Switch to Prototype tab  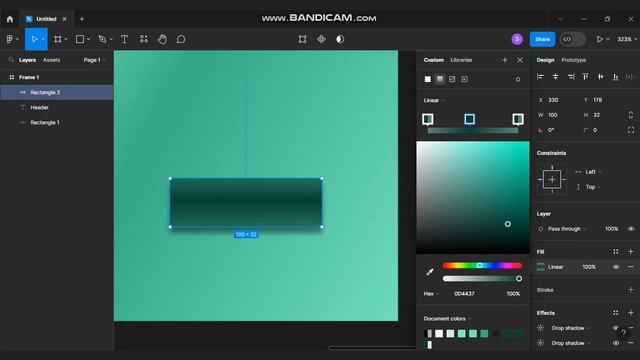click(573, 60)
